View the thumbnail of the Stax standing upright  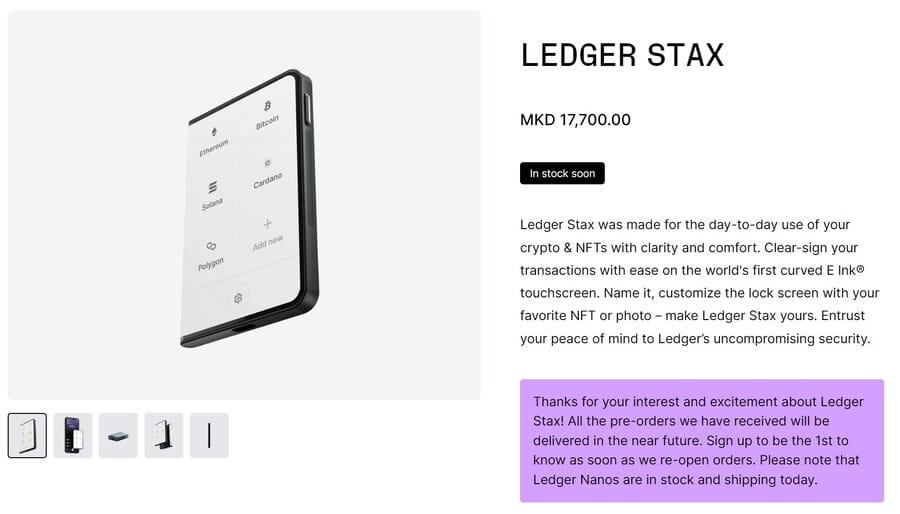click(x=164, y=435)
